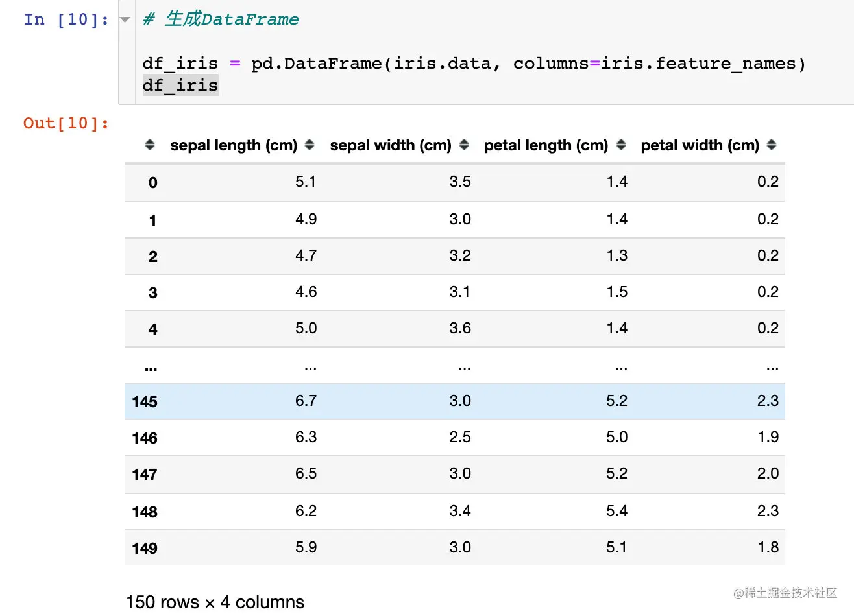Sort by sepal length (cm) arrows
This screenshot has height=616, width=854.
310,145
